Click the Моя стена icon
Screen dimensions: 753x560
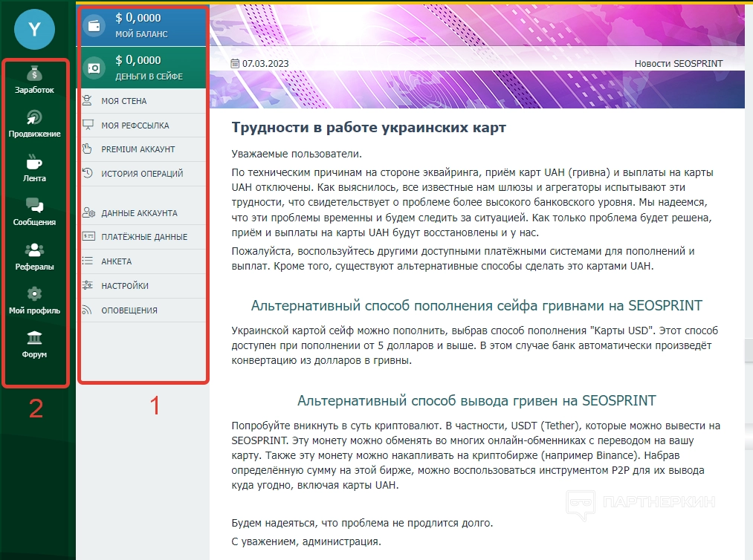click(88, 101)
